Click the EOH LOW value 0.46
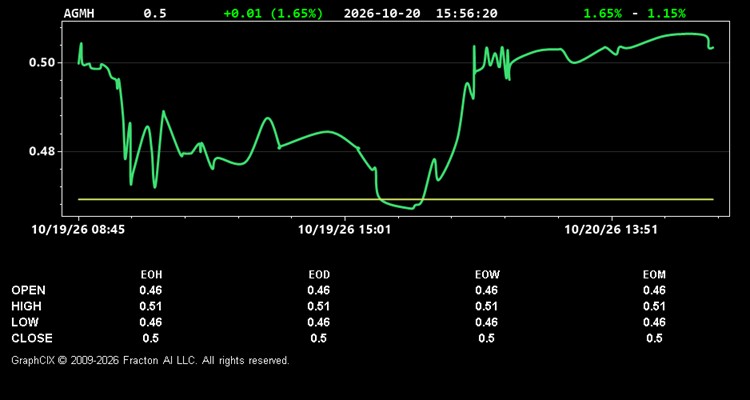The width and height of the screenshot is (750, 400). coord(151,322)
